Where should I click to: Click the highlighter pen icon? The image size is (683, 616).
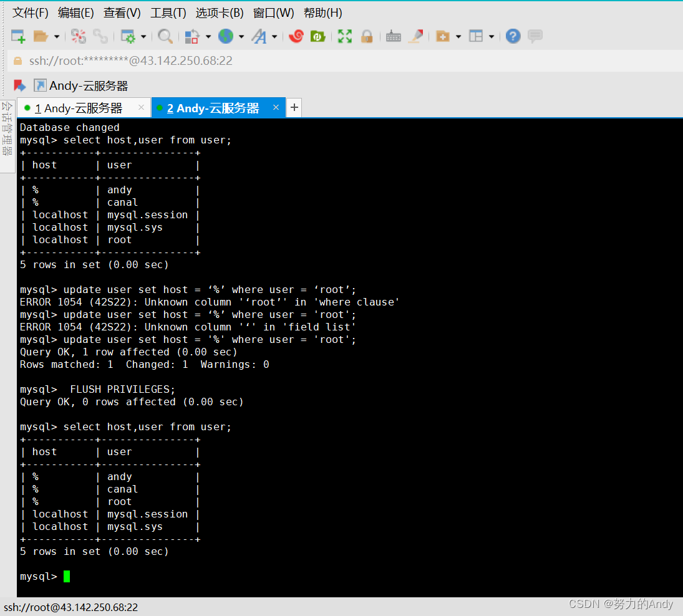(x=415, y=37)
